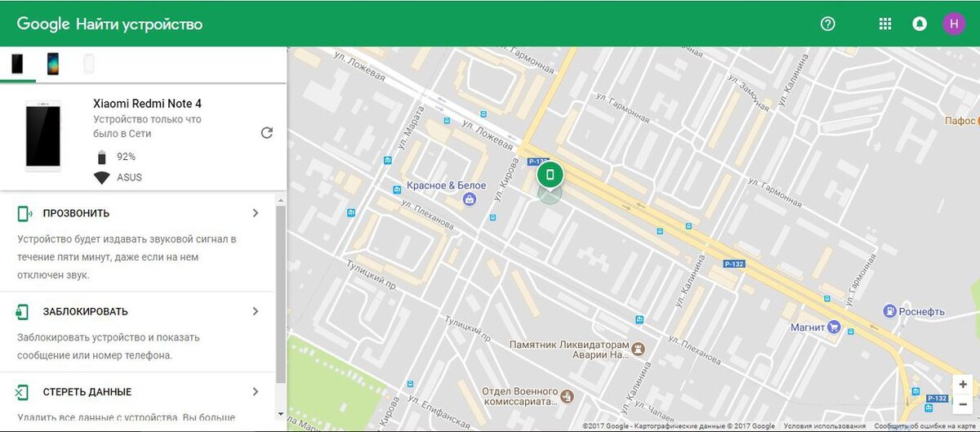Click the scrollbar down arrow in panel
The width and height of the screenshot is (980, 432).
(281, 414)
